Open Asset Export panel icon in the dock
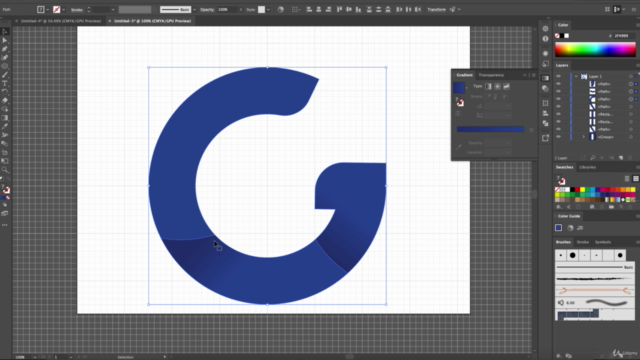Image resolution: width=640 pixels, height=360 pixels. pyautogui.click(x=546, y=138)
